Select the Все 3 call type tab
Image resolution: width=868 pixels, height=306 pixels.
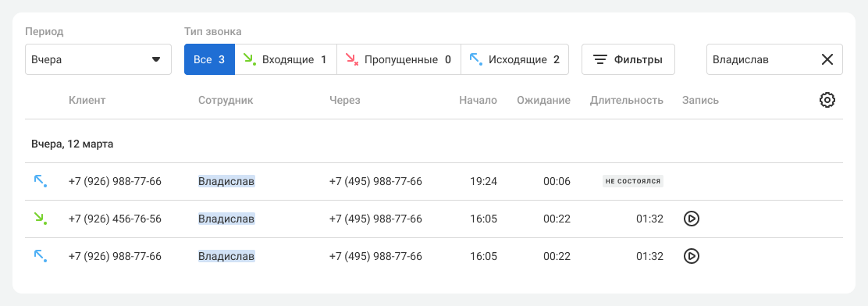209,59
